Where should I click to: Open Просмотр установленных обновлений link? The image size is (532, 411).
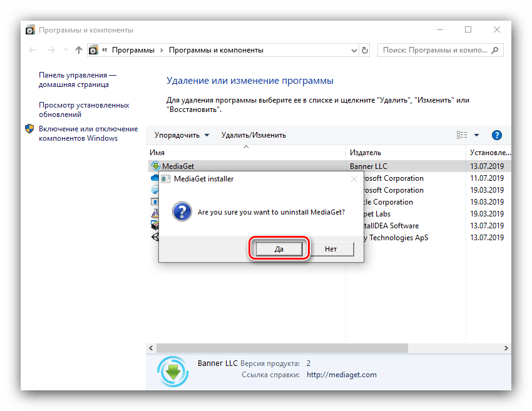tap(84, 110)
